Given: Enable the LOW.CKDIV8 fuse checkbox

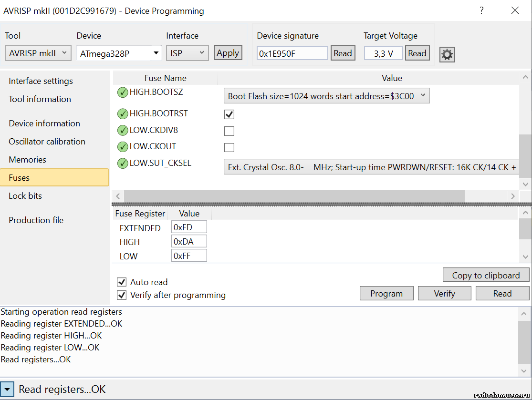Looking at the screenshot, I should [229, 131].
